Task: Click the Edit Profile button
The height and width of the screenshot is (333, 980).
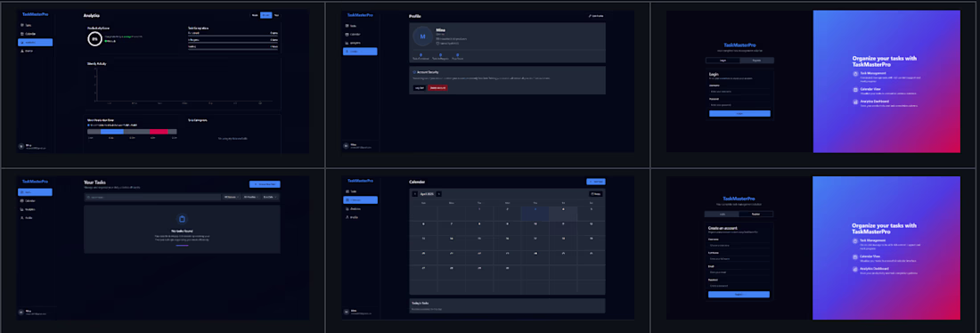Action: (596, 16)
